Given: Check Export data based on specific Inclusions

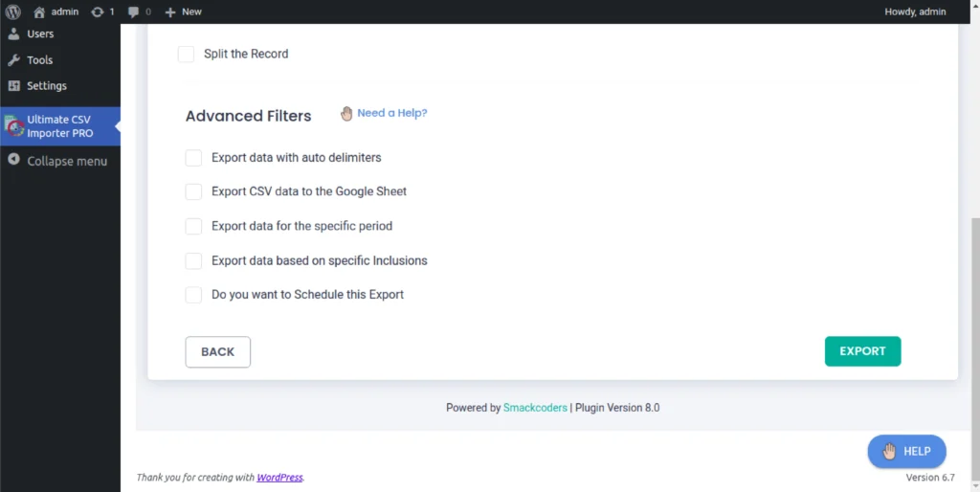Looking at the screenshot, I should [193, 261].
